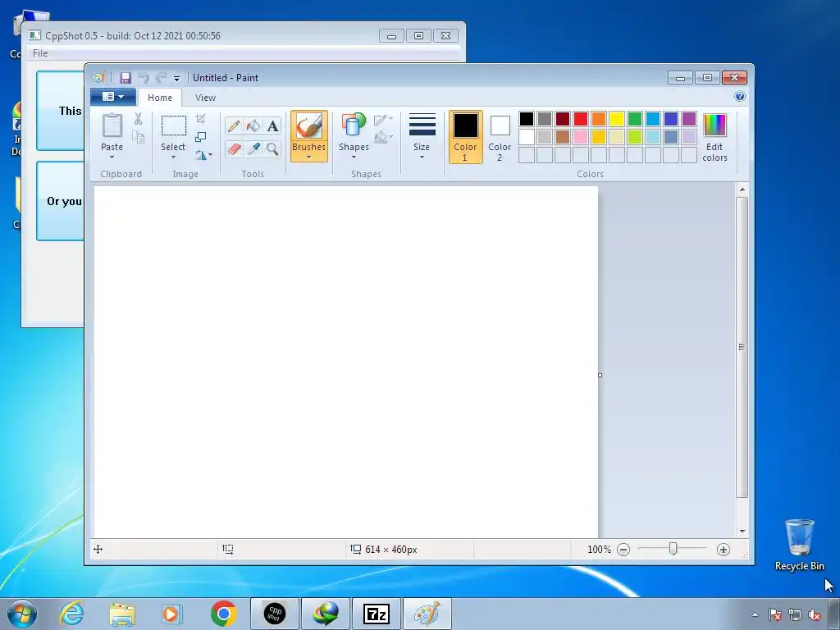Select the Fill with color bucket tool
The height and width of the screenshot is (630, 840).
click(253, 126)
